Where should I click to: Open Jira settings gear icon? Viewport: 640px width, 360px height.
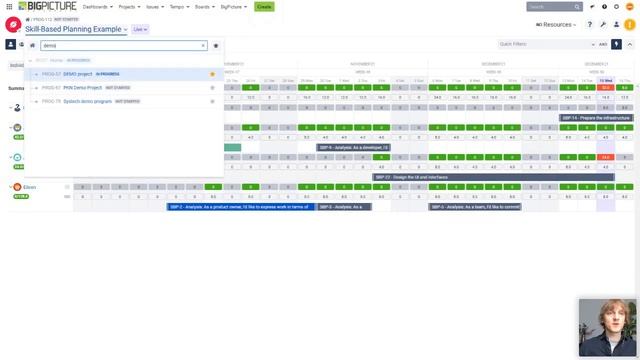click(617, 7)
